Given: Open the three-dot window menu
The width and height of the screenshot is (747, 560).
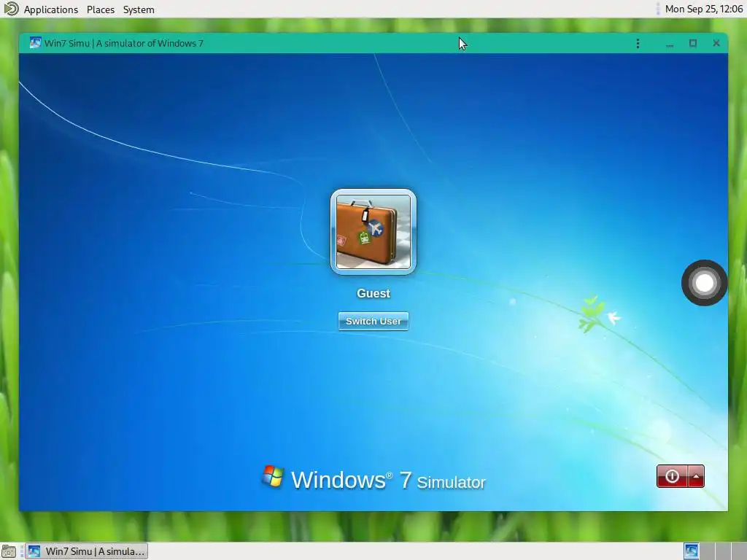Looking at the screenshot, I should [638, 43].
